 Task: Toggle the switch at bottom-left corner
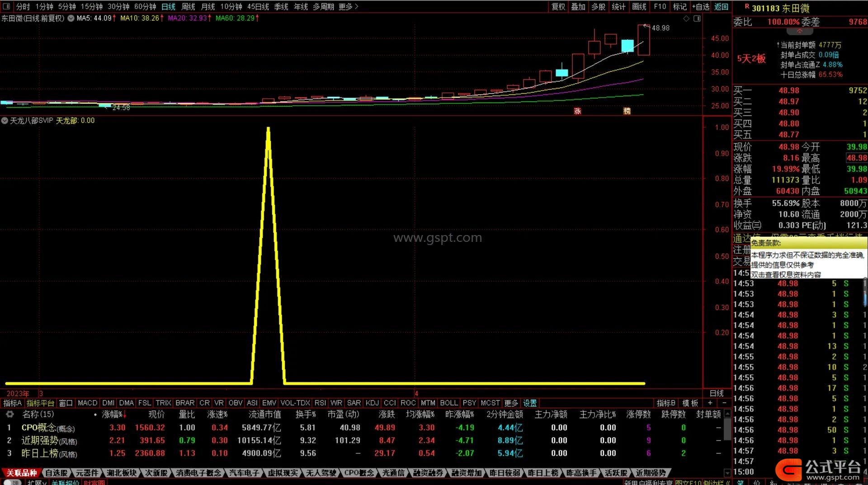click(x=13, y=482)
